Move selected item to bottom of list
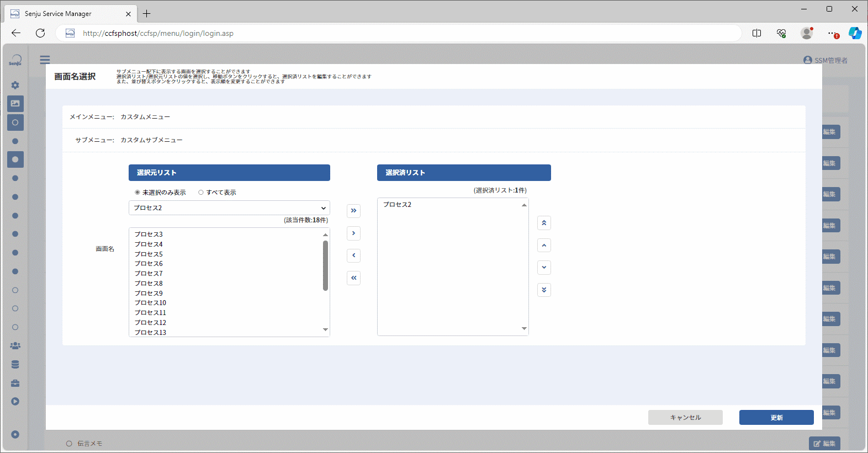Viewport: 868px width, 453px height. pos(544,290)
